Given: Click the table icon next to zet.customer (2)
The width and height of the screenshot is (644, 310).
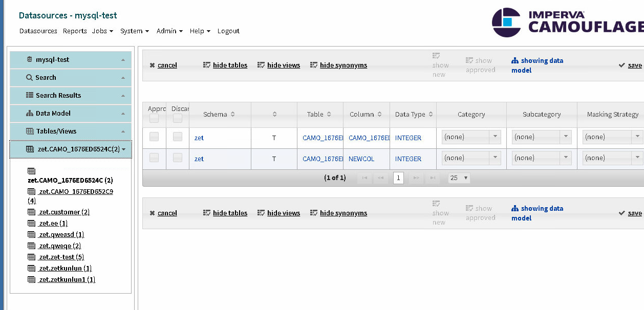Looking at the screenshot, I should tap(31, 212).
